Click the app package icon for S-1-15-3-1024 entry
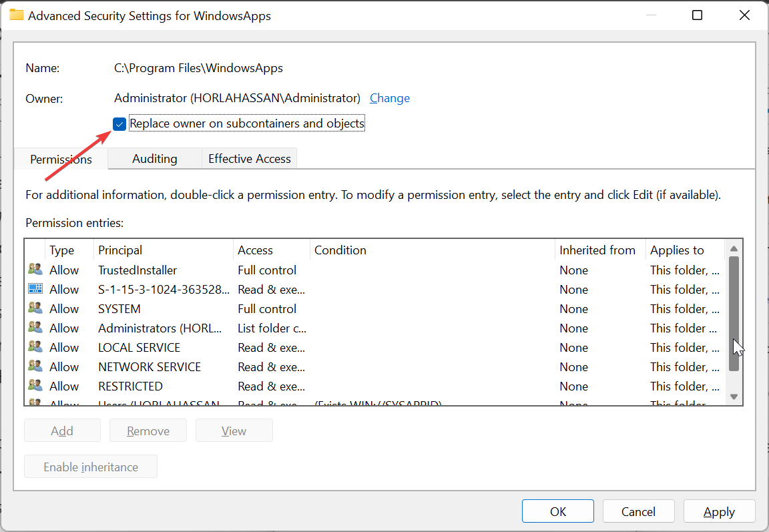The height and width of the screenshot is (532, 769). (35, 289)
